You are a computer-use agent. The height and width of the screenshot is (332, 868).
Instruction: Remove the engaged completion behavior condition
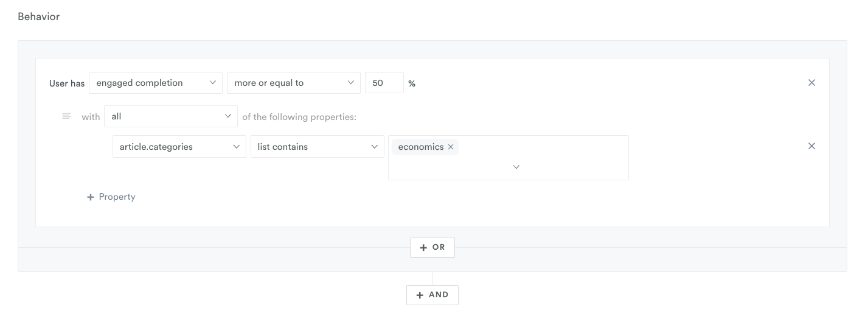[x=811, y=83]
